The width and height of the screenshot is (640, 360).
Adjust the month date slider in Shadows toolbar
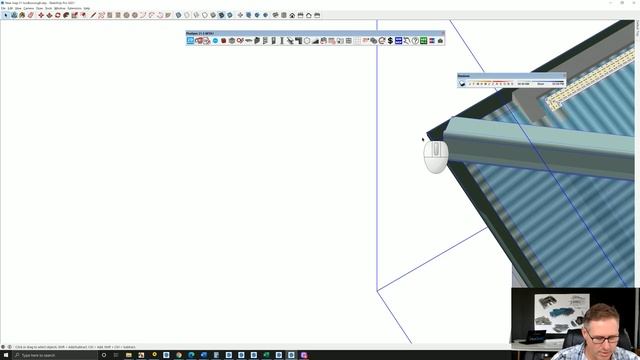point(491,84)
